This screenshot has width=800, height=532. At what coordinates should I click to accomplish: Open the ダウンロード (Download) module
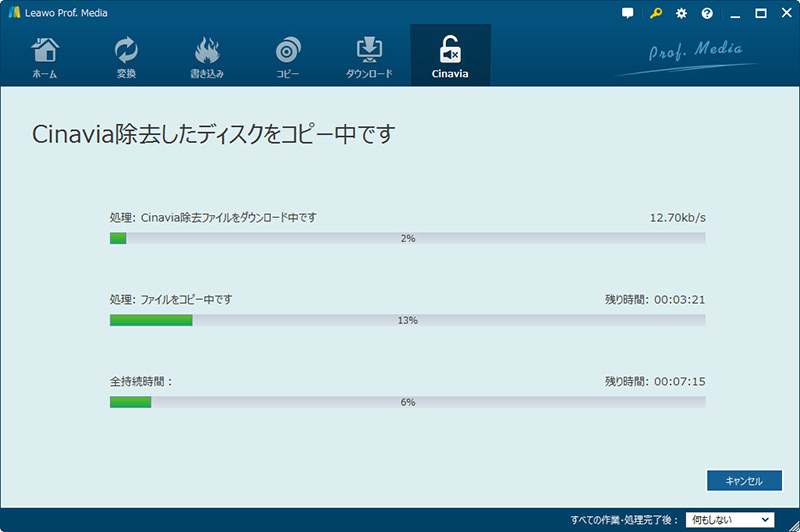tap(369, 57)
